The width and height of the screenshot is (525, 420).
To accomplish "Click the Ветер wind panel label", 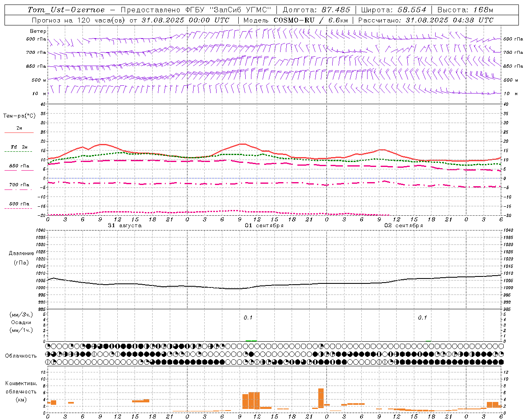I will click(x=38, y=31).
